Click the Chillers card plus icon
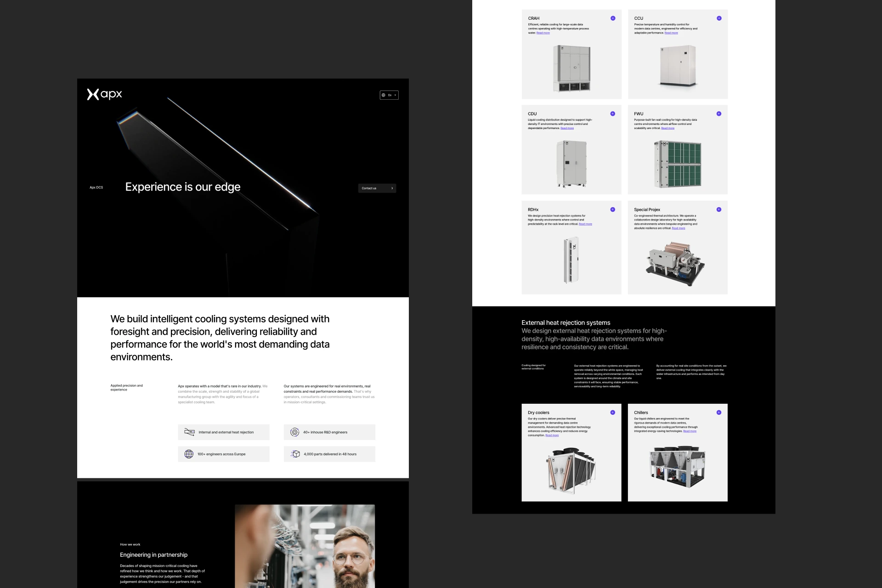Image resolution: width=882 pixels, height=588 pixels. [719, 413]
